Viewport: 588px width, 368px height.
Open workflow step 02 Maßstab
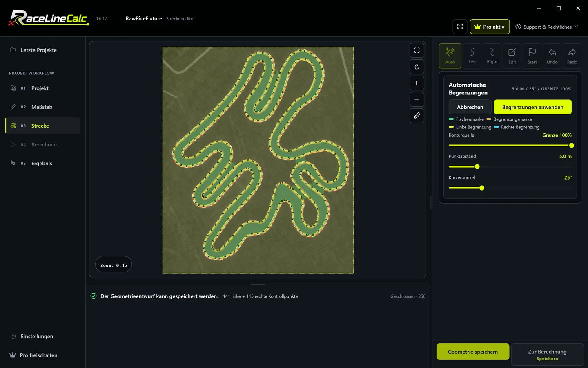click(43, 107)
